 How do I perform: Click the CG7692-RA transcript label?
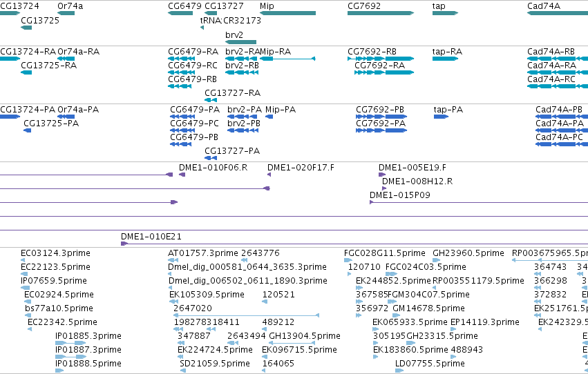pyautogui.click(x=380, y=65)
